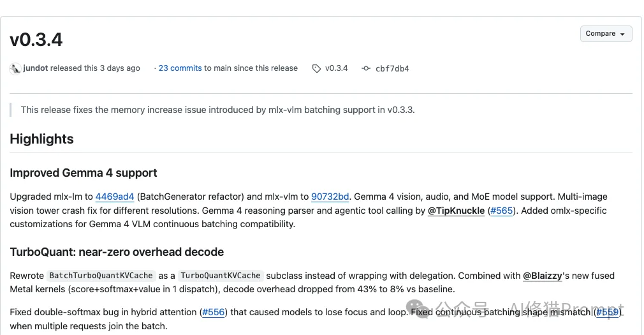Click the Highlights section heading
Screen dimensions: 644x335
[41, 139]
